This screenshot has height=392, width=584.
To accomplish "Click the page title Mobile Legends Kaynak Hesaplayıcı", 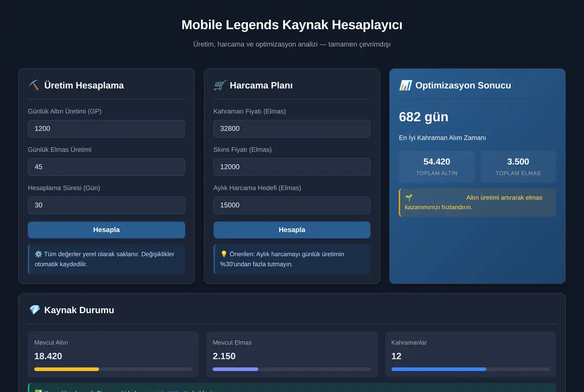I will (x=292, y=25).
